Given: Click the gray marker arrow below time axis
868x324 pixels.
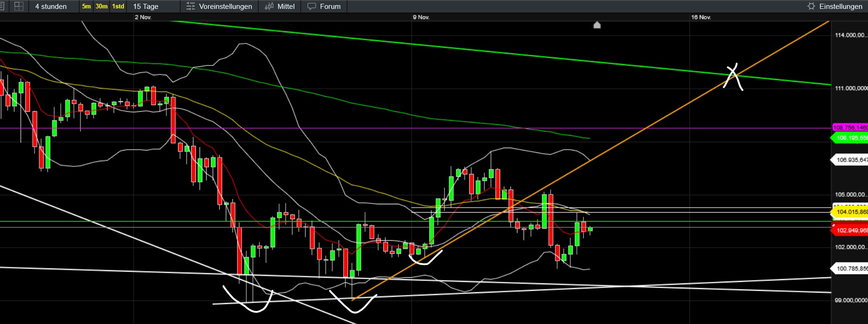Looking at the screenshot, I should [597, 25].
